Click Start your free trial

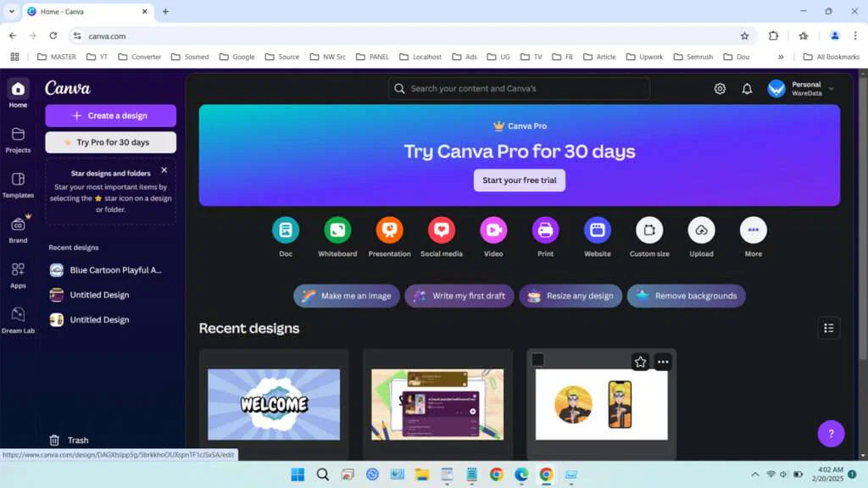(x=519, y=180)
